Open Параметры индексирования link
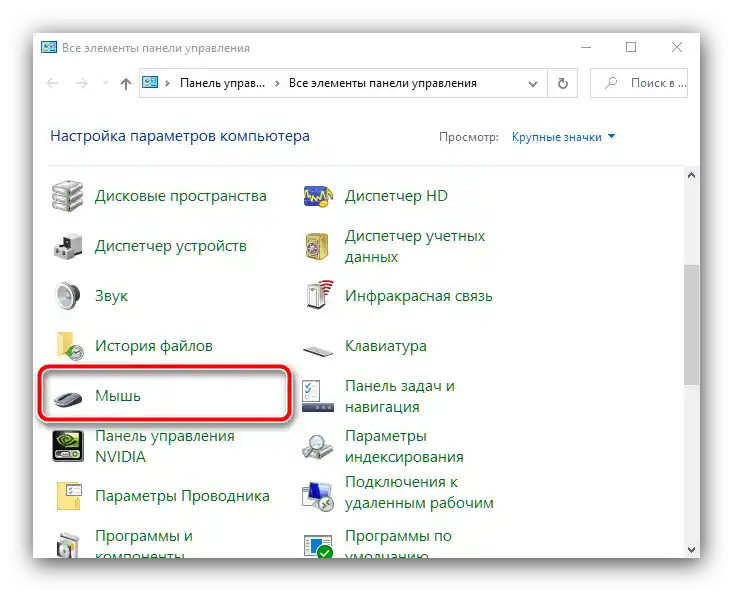Screen dimensions: 733x591 [404, 446]
